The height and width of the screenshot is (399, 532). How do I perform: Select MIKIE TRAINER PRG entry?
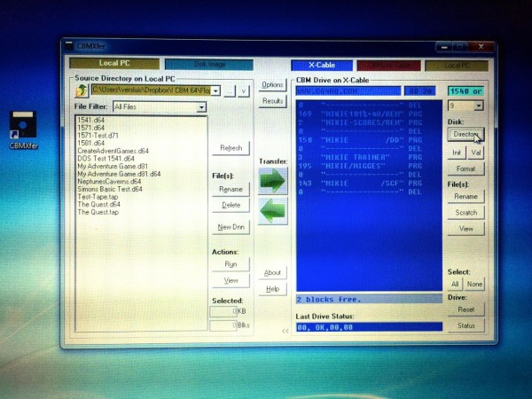360,158
